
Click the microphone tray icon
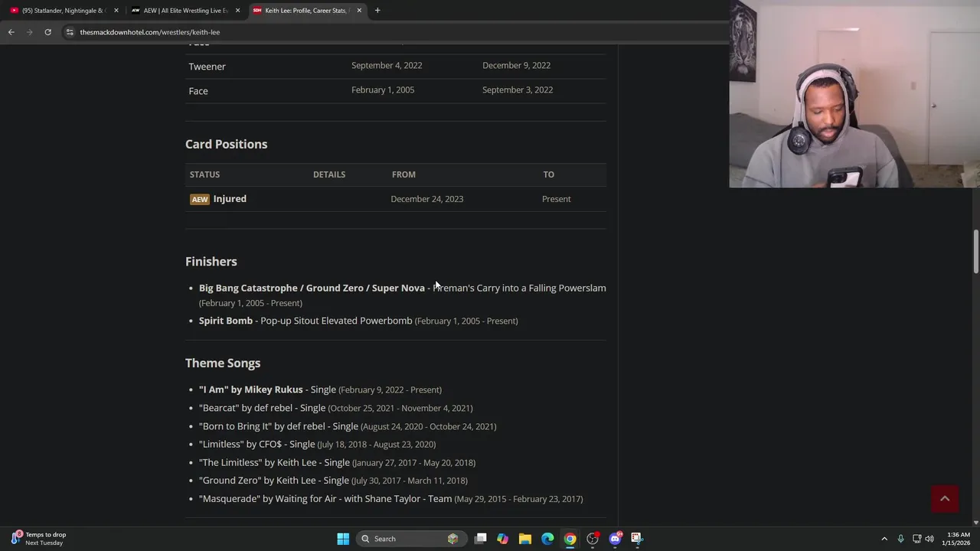point(900,539)
